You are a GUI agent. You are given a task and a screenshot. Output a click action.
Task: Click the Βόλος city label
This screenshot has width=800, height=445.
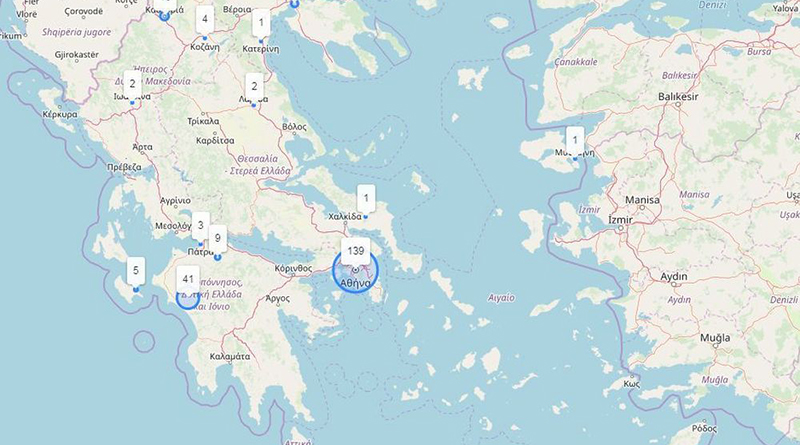[x=294, y=127]
